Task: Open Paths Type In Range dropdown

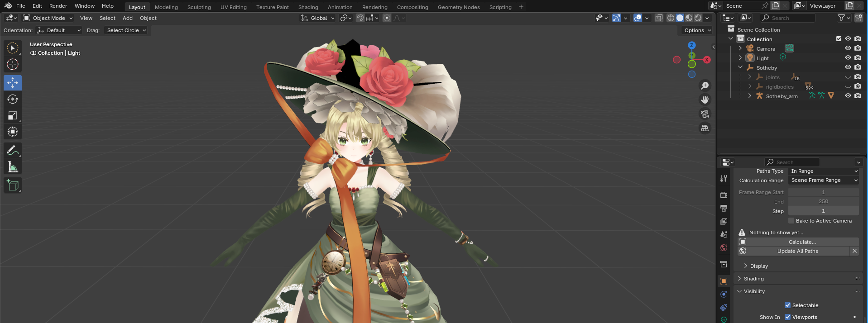Action: tap(824, 171)
